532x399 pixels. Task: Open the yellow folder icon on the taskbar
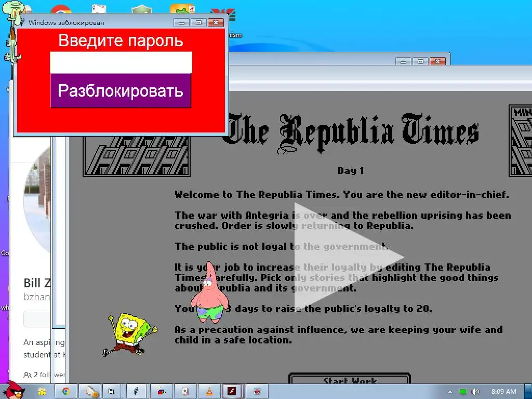(x=42, y=392)
